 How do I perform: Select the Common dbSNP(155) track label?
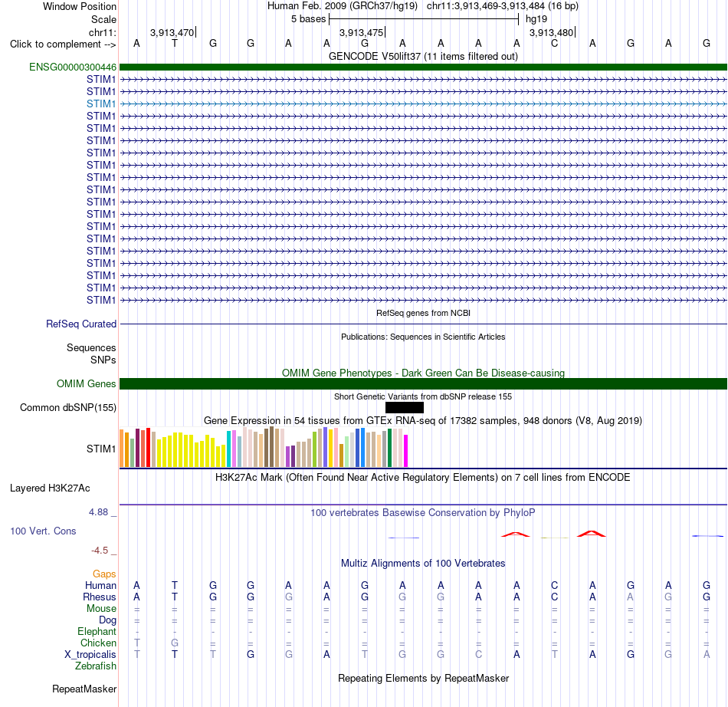[x=67, y=407]
